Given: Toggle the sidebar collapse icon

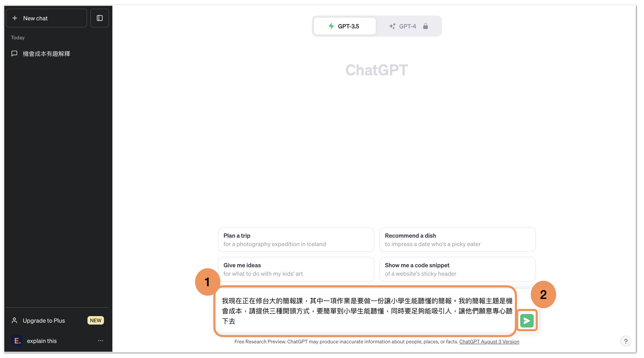Looking at the screenshot, I should tap(99, 18).
